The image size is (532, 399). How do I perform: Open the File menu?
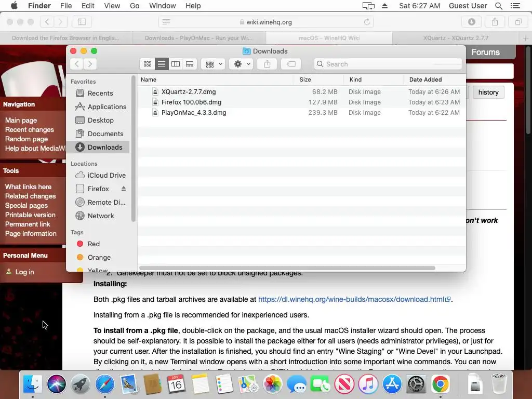tap(66, 6)
